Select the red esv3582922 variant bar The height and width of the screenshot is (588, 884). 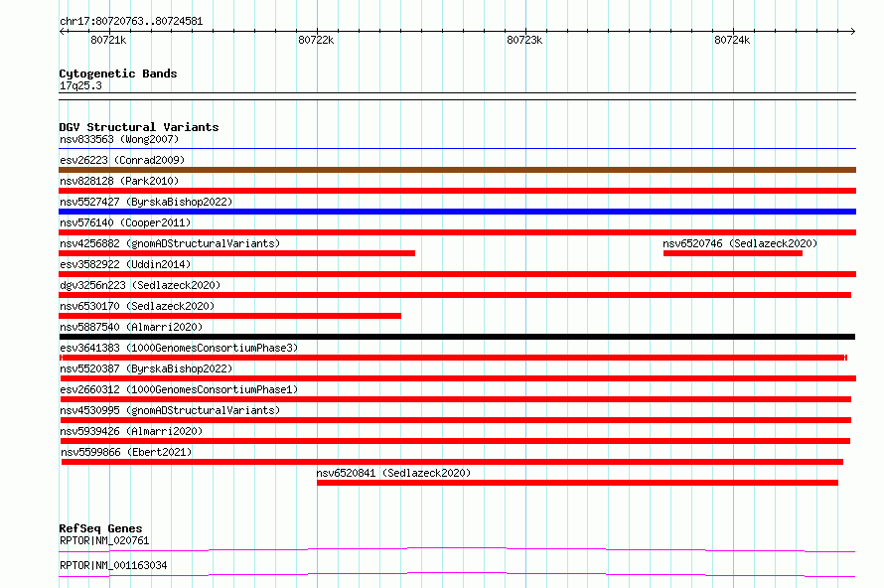pos(457,274)
